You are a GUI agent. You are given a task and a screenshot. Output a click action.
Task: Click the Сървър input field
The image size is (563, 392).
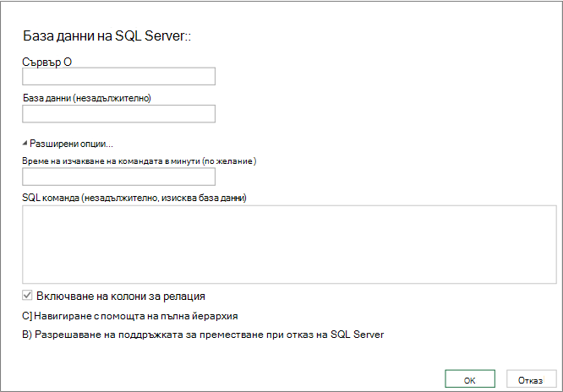(x=119, y=76)
